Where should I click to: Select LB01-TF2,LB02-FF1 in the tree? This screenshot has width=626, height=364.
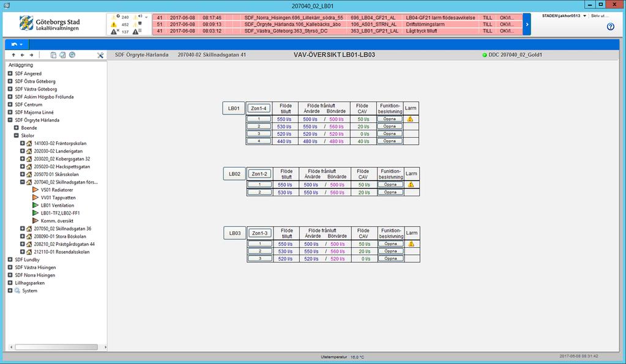(x=61, y=213)
